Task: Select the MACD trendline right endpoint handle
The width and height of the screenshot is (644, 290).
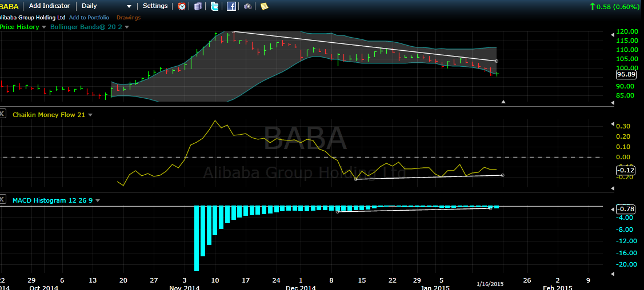Action: [490, 208]
